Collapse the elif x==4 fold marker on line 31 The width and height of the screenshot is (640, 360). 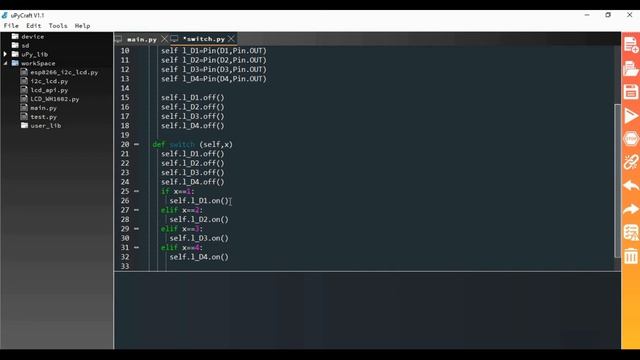click(x=136, y=247)
